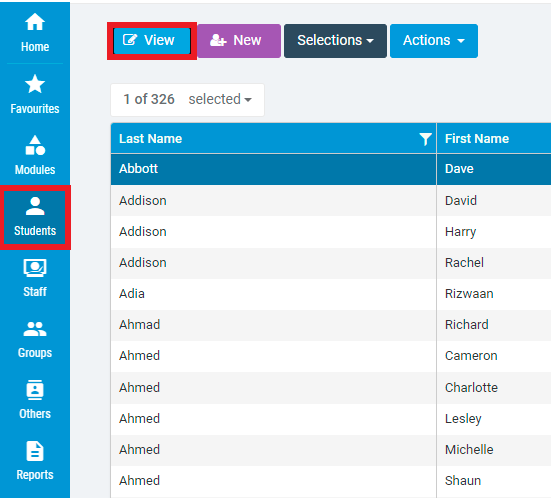Select the Ahmed Charlotte row
This screenshot has width=551, height=498.
click(331, 388)
